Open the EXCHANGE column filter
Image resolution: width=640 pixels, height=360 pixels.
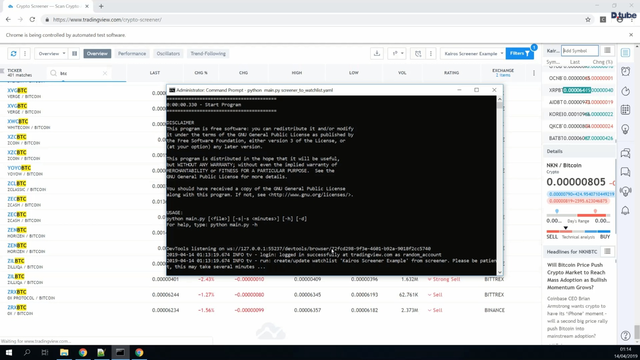(503, 73)
